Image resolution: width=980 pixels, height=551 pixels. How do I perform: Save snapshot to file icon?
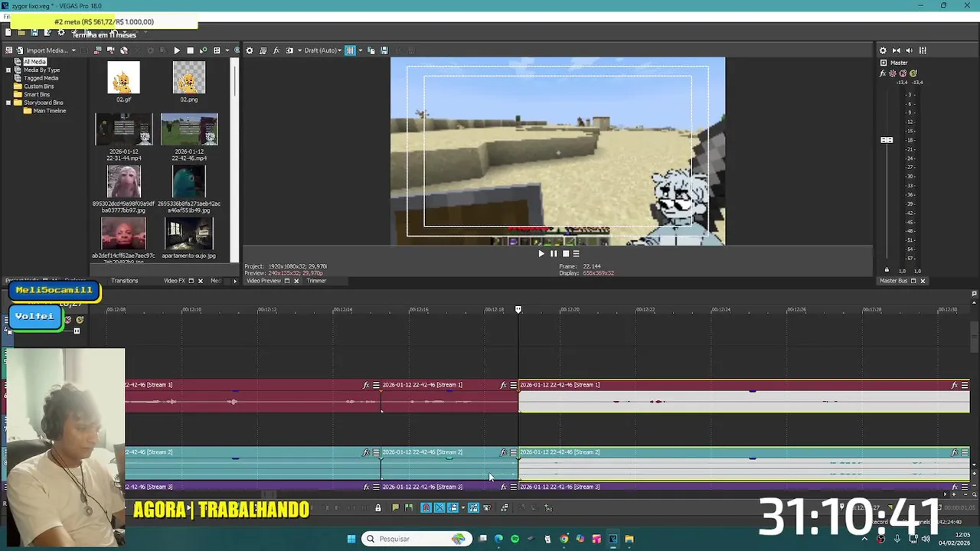click(384, 51)
